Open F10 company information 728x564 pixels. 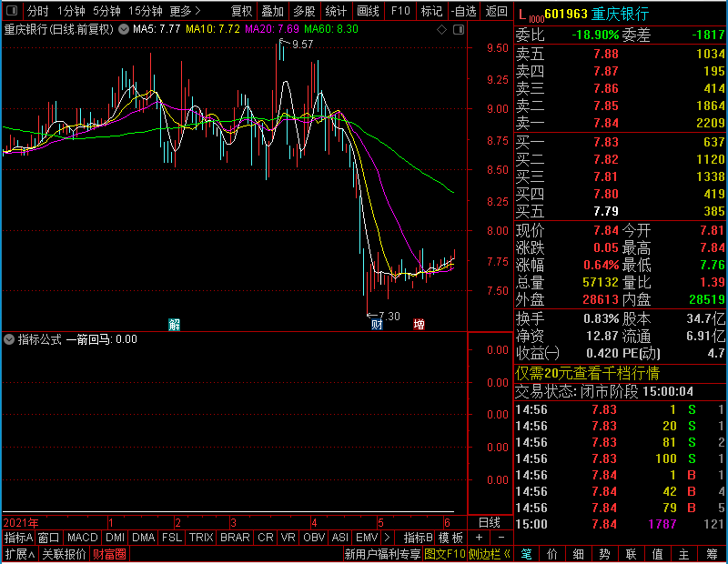(400, 11)
